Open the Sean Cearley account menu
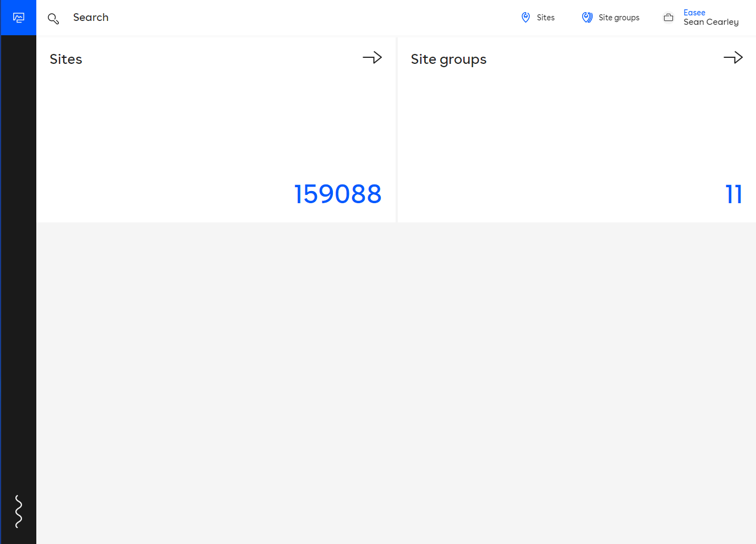The image size is (756, 544). point(711,22)
